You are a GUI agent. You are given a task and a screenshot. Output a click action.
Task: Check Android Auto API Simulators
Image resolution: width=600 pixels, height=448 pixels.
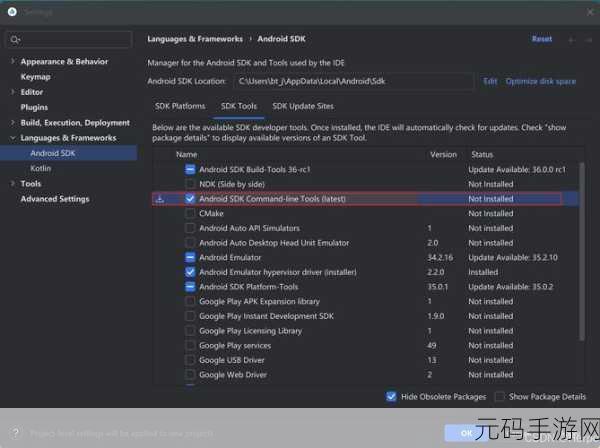pyautogui.click(x=190, y=228)
